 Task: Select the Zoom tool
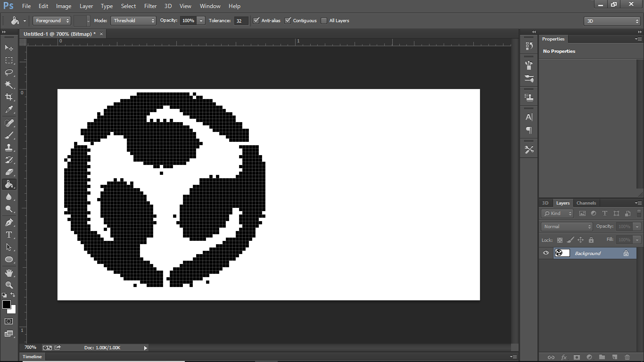coord(9,285)
